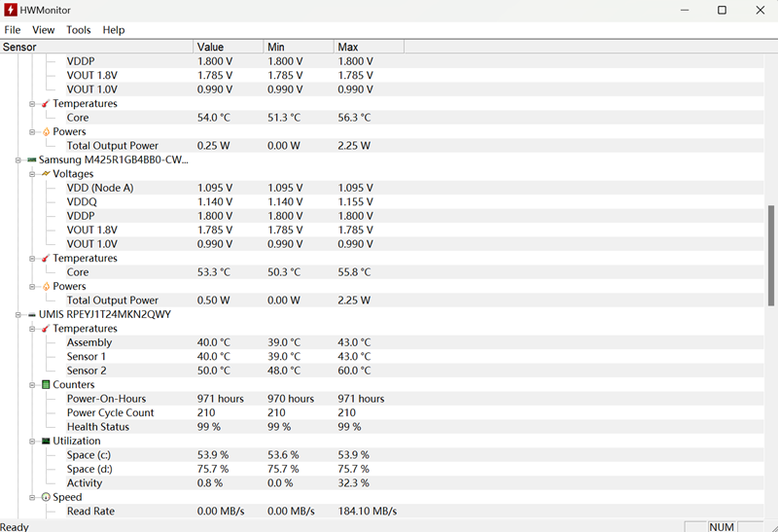Click the Samsung M425R1GB4BB0 memory module icon
This screenshot has width=778, height=532.
tap(31, 160)
